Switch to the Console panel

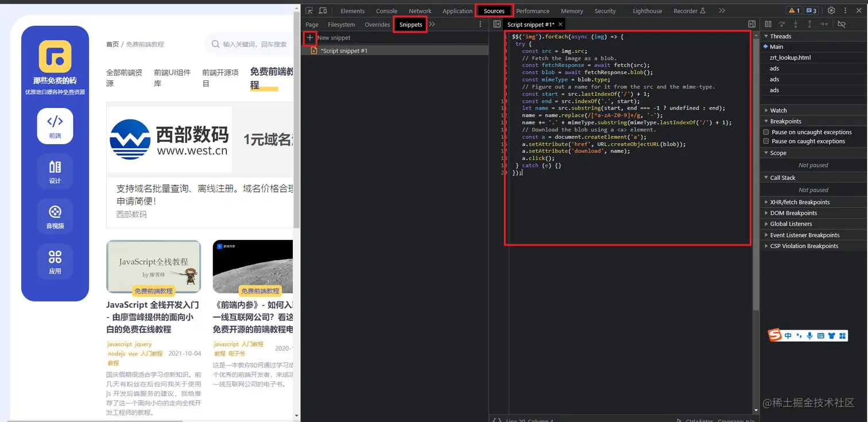[x=386, y=11]
